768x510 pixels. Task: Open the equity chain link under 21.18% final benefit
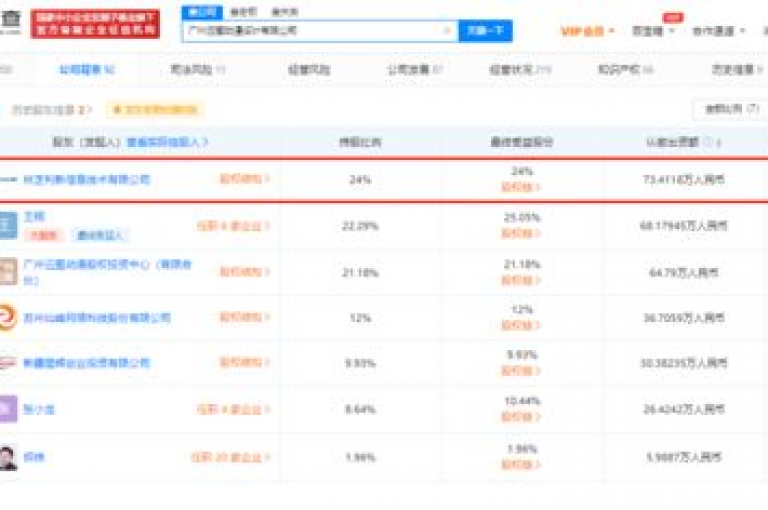tap(521, 280)
